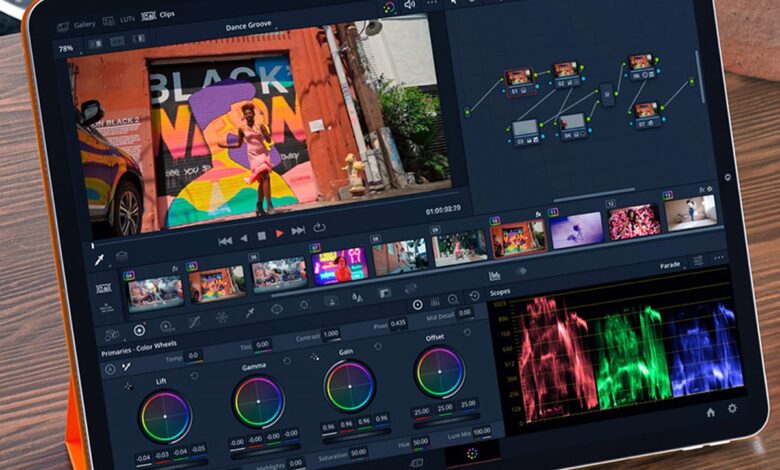Open the Blur sharpen palette

pyautogui.click(x=357, y=297)
